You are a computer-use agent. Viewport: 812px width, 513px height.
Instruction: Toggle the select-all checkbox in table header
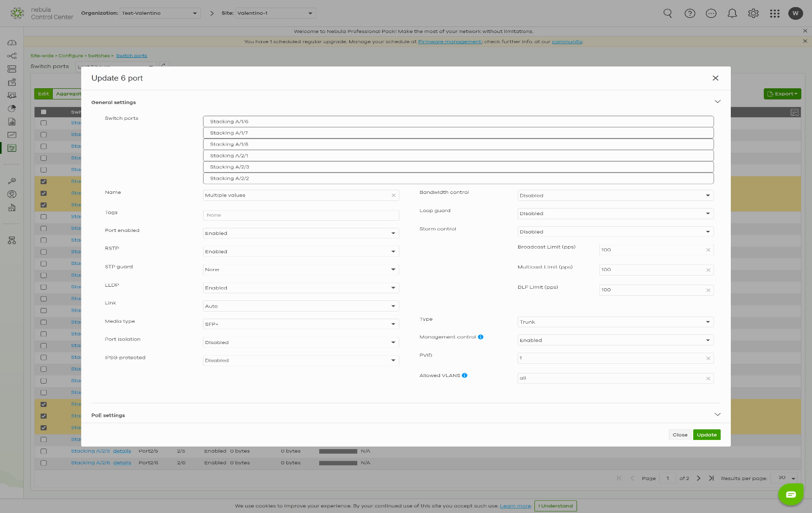pyautogui.click(x=44, y=112)
